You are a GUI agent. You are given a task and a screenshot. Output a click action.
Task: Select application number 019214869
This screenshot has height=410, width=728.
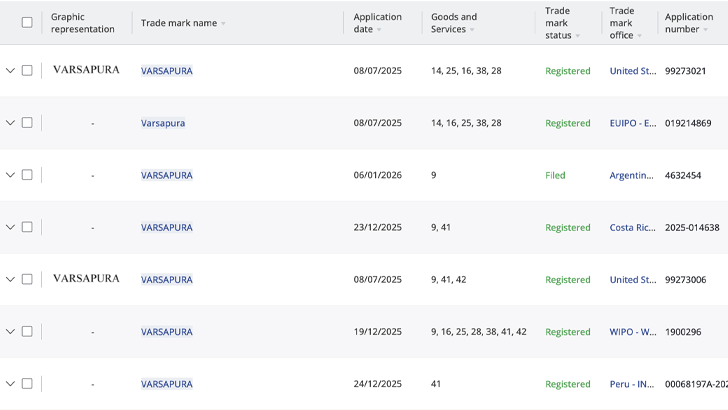(688, 123)
